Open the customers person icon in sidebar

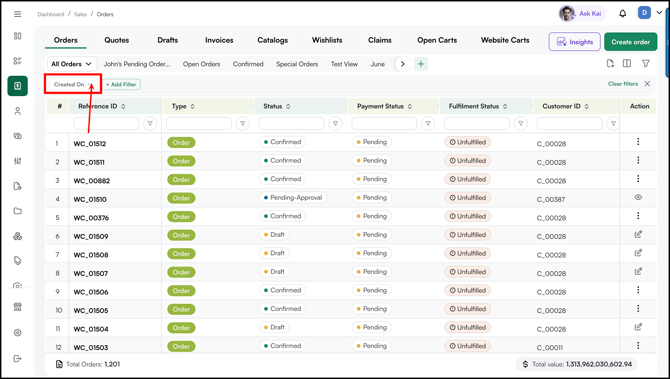18,111
